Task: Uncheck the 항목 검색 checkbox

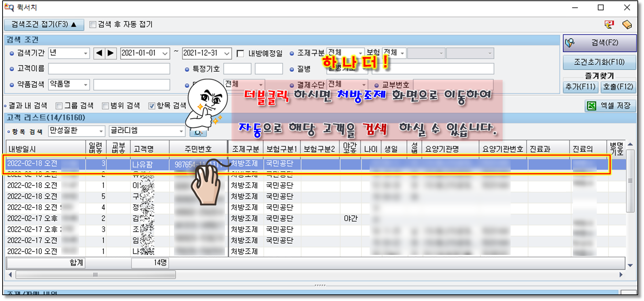Action: 152,106
